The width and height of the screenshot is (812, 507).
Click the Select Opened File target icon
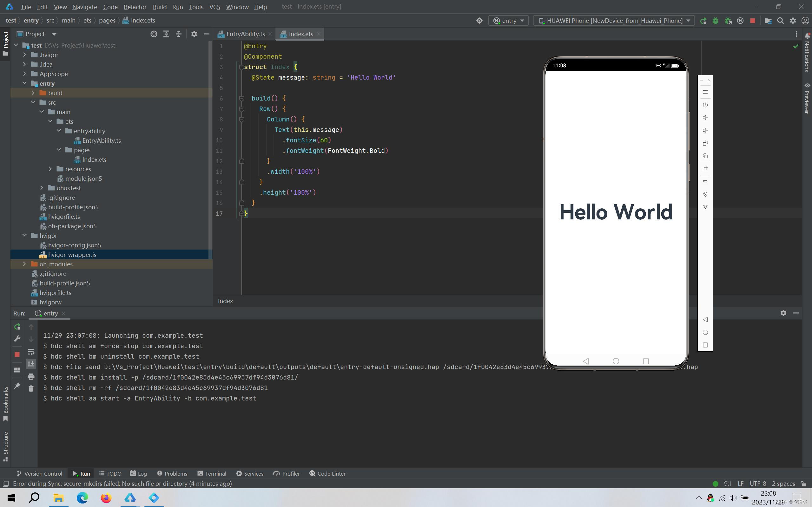[x=154, y=34]
